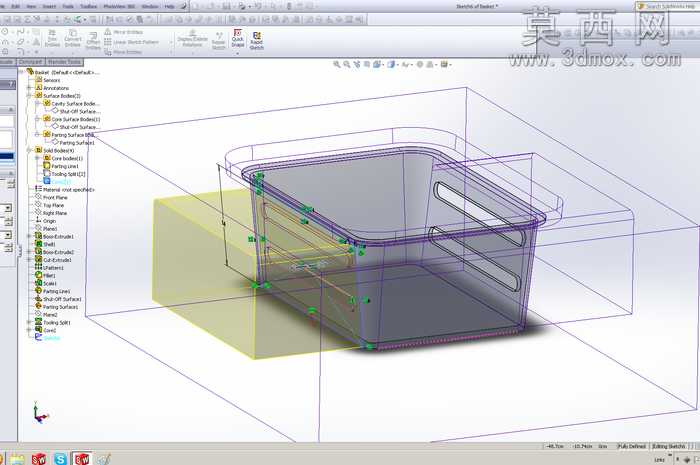Switch to the DimXpert tab
Viewport: 700px width, 465px height.
coord(31,62)
